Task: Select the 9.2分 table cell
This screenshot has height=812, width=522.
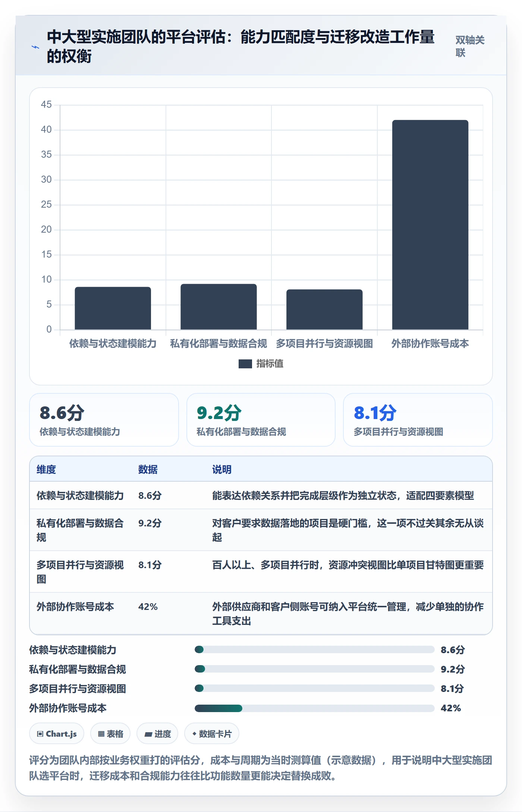Action: click(150, 523)
